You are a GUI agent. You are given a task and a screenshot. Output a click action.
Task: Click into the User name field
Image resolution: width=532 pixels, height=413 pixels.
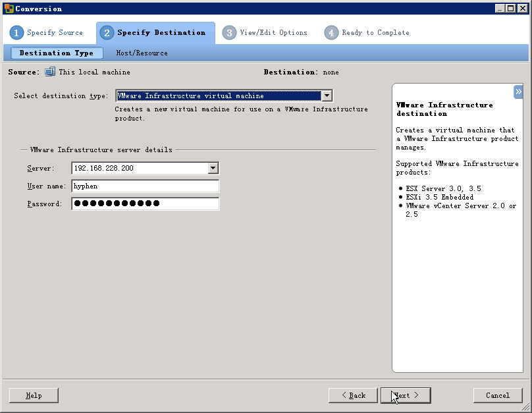tap(145, 186)
